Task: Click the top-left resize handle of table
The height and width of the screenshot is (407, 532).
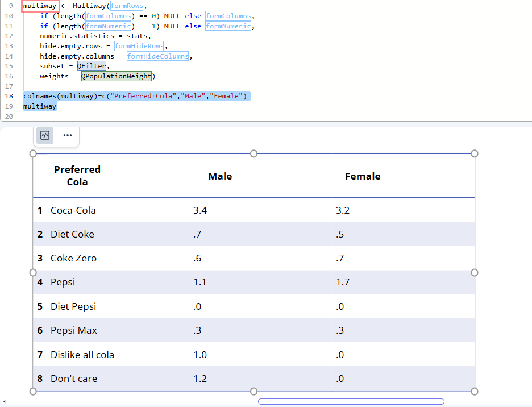Action: (33, 153)
